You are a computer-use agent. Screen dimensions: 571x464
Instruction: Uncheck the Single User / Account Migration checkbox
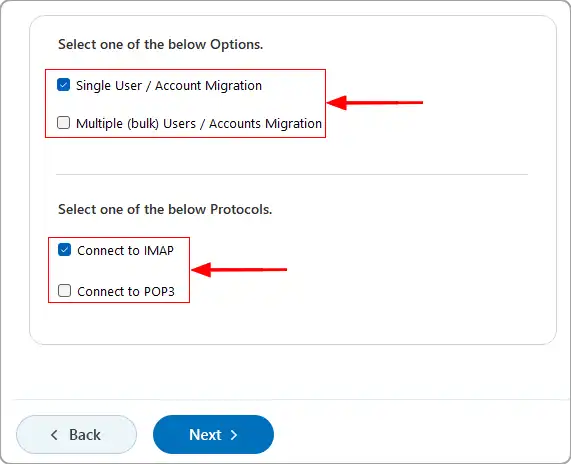point(63,85)
